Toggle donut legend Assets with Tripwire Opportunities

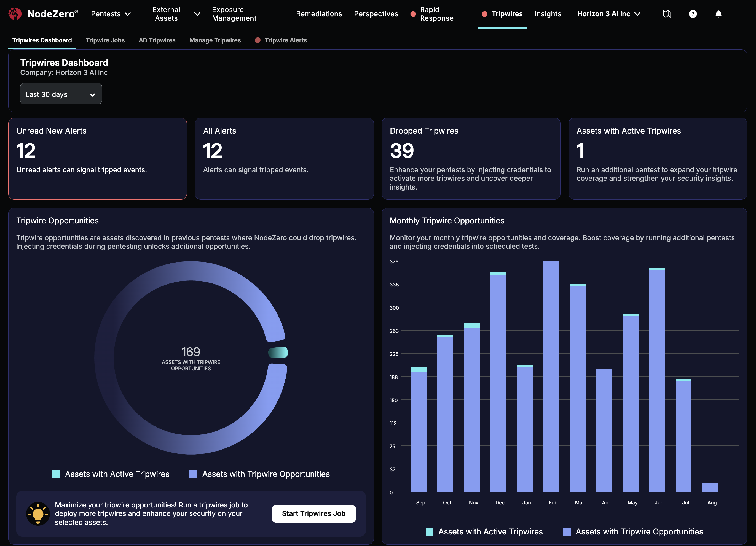point(259,474)
